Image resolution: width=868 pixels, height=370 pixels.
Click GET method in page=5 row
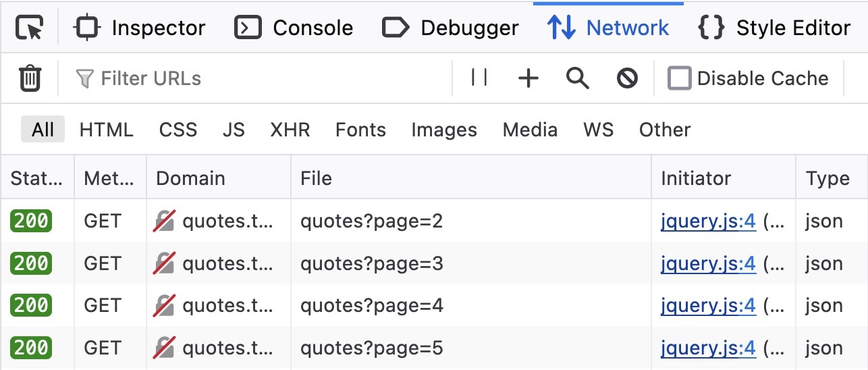103,348
